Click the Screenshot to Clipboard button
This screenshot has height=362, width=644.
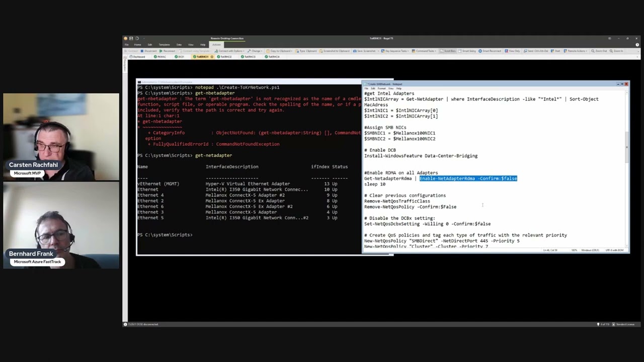tap(335, 51)
